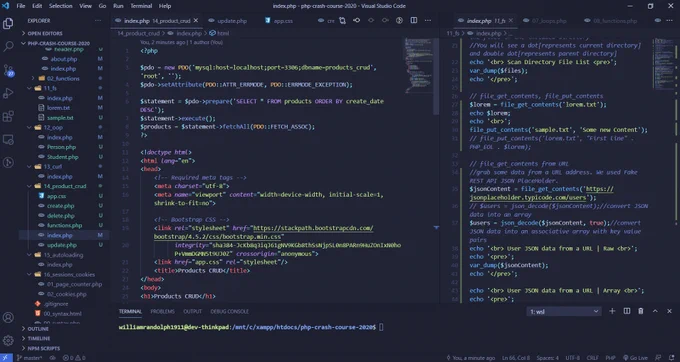Click the CRLF end of line indicator
This screenshot has width=680, height=362.
(x=592, y=358)
